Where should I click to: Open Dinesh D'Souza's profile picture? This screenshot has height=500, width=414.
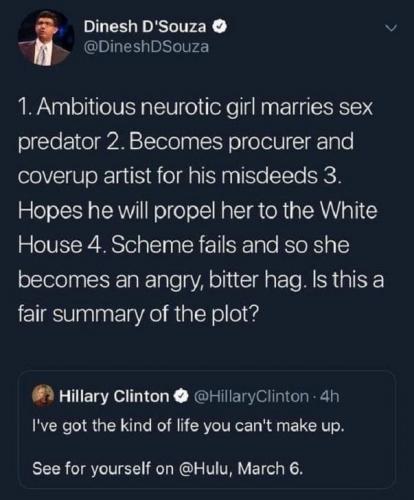point(46,37)
